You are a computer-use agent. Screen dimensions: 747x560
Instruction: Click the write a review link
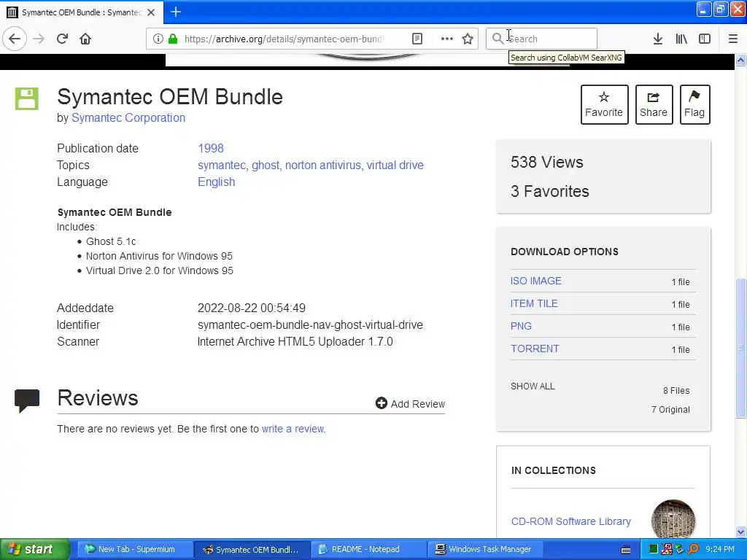click(293, 429)
